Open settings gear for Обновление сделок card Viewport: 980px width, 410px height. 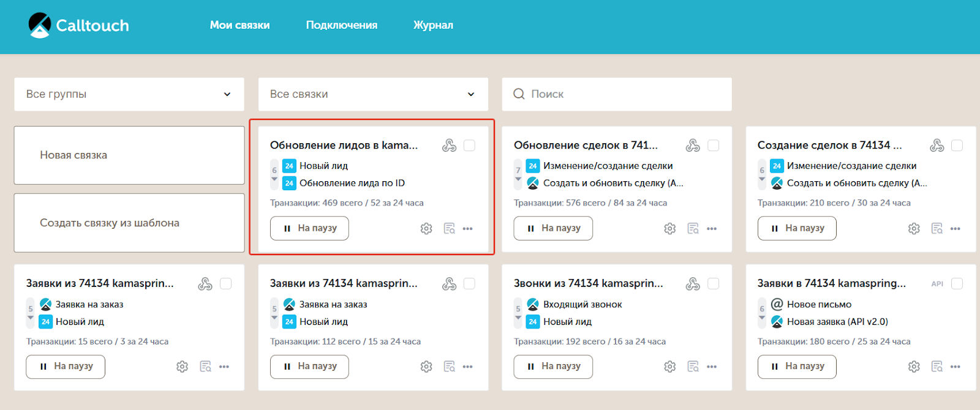coord(670,228)
